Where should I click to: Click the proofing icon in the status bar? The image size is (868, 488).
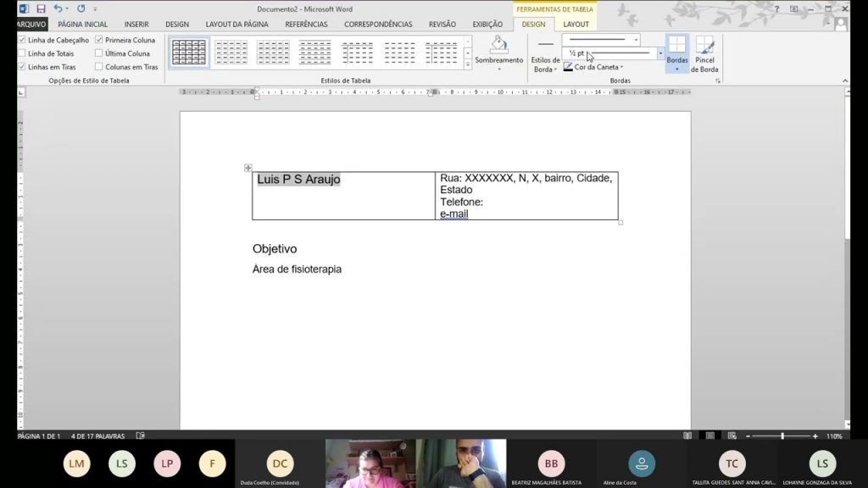tap(141, 436)
